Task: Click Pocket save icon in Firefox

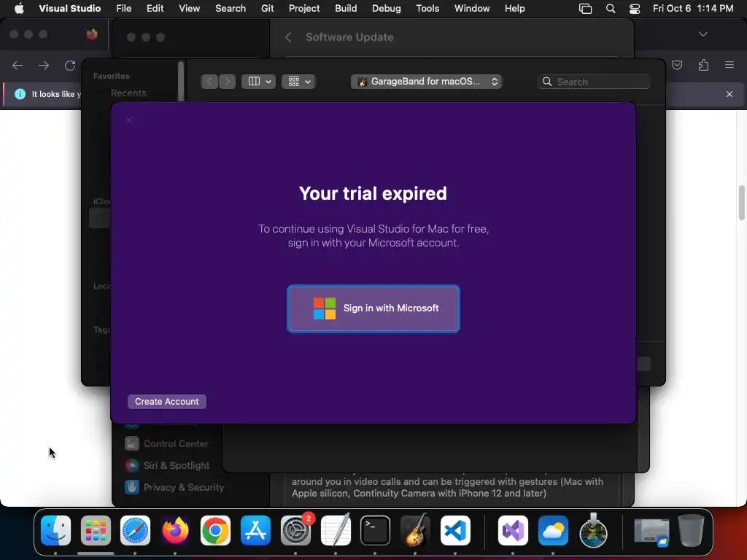Action: [x=677, y=65]
